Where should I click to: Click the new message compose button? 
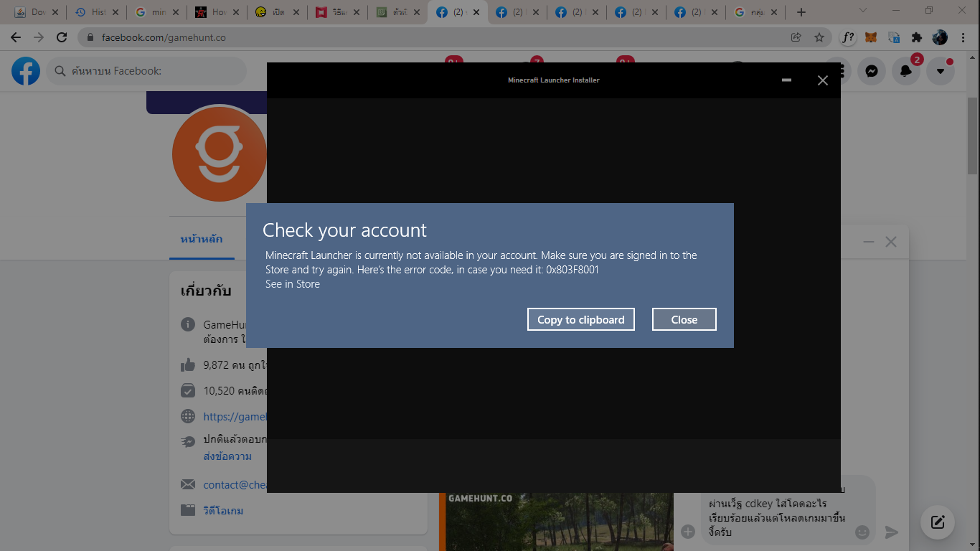tap(938, 522)
